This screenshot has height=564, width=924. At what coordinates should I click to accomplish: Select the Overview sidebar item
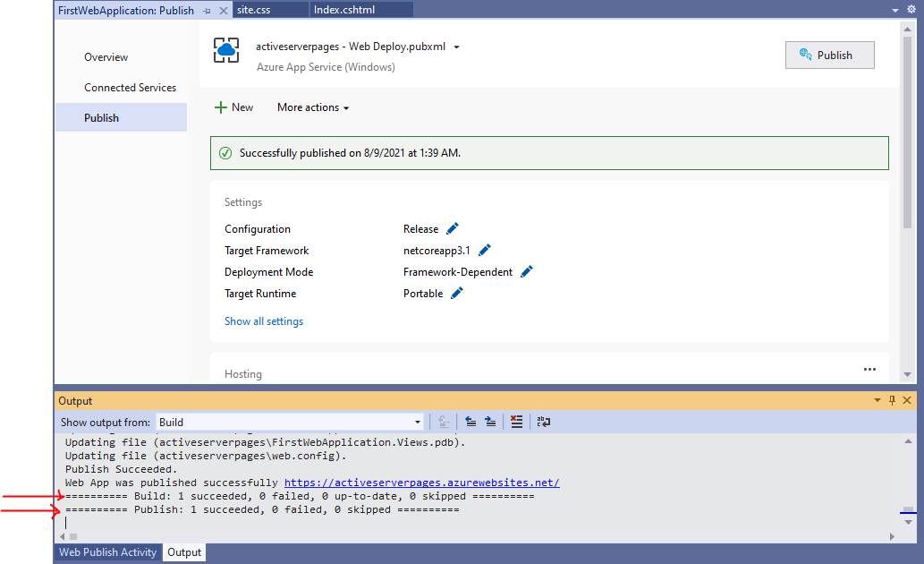(x=106, y=57)
